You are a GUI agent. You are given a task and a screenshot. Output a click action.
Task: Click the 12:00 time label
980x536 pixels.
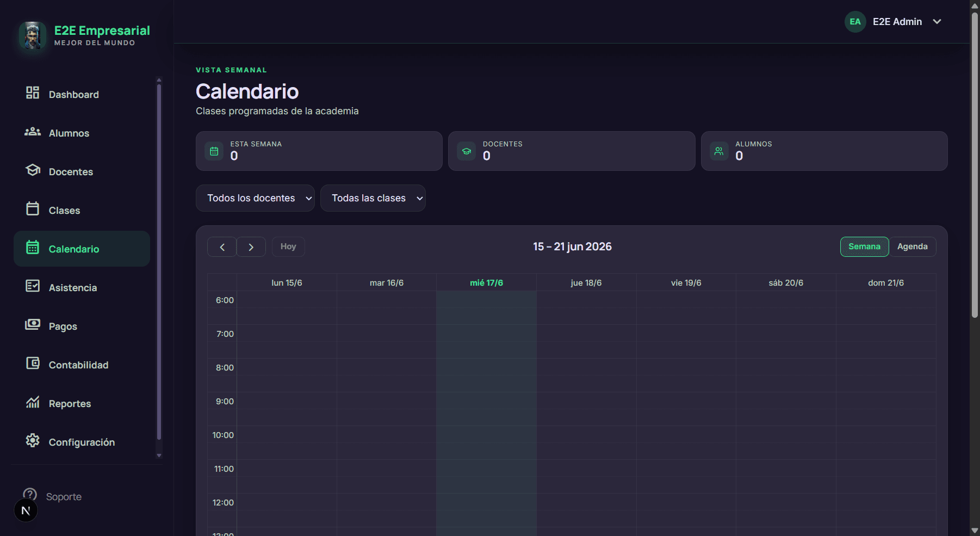pyautogui.click(x=223, y=503)
